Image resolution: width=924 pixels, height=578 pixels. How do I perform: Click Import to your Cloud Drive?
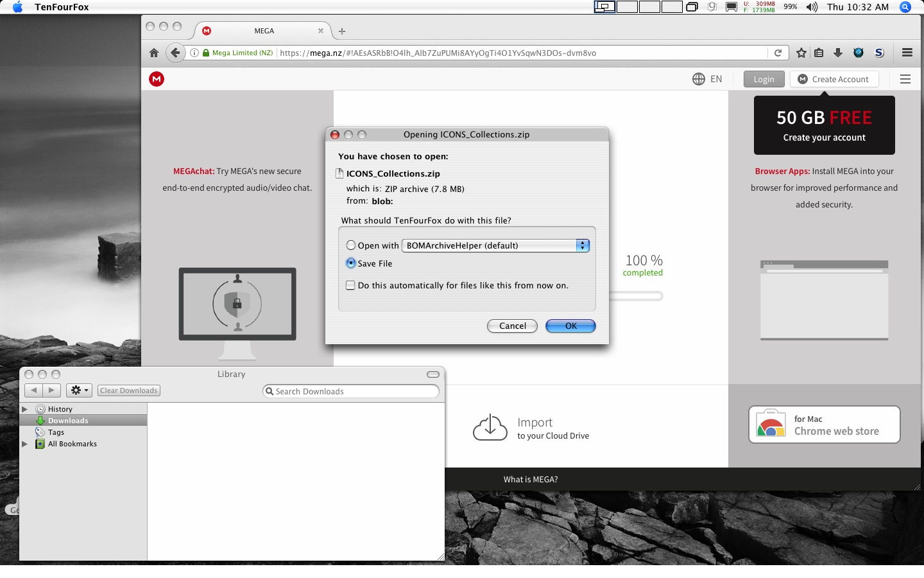[531, 428]
